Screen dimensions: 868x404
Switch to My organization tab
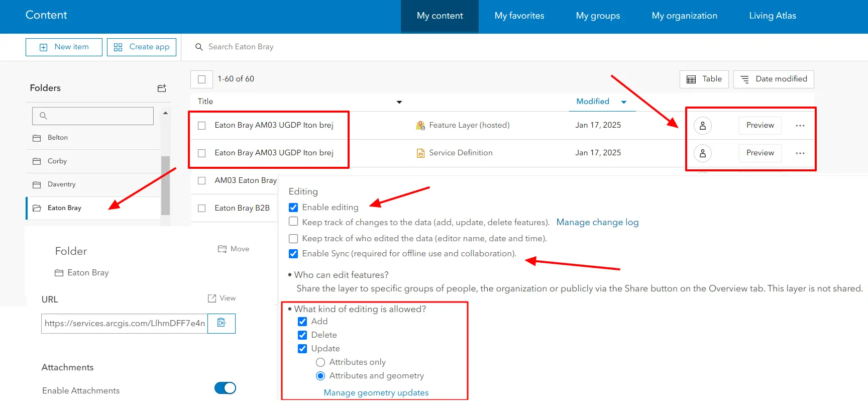(x=684, y=16)
